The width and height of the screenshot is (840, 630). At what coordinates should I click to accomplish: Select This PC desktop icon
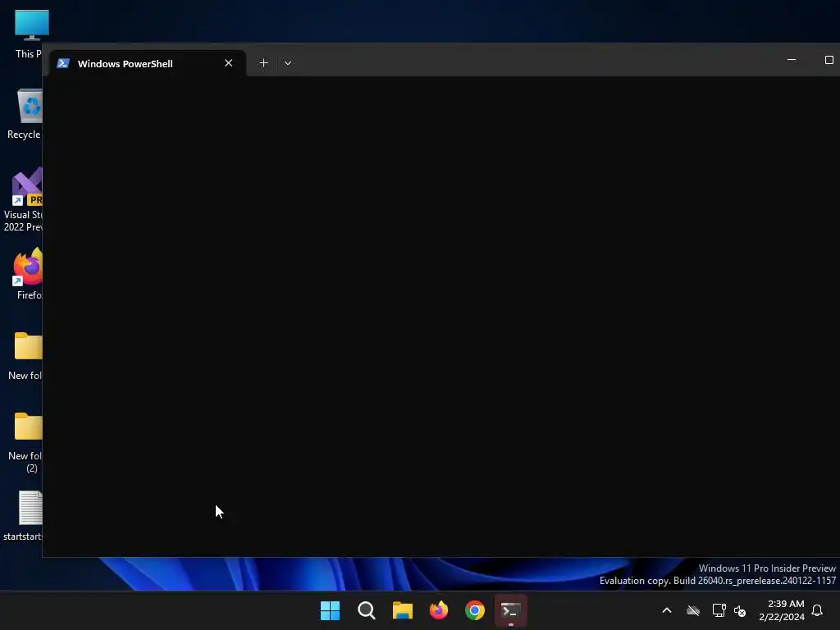pos(29,34)
